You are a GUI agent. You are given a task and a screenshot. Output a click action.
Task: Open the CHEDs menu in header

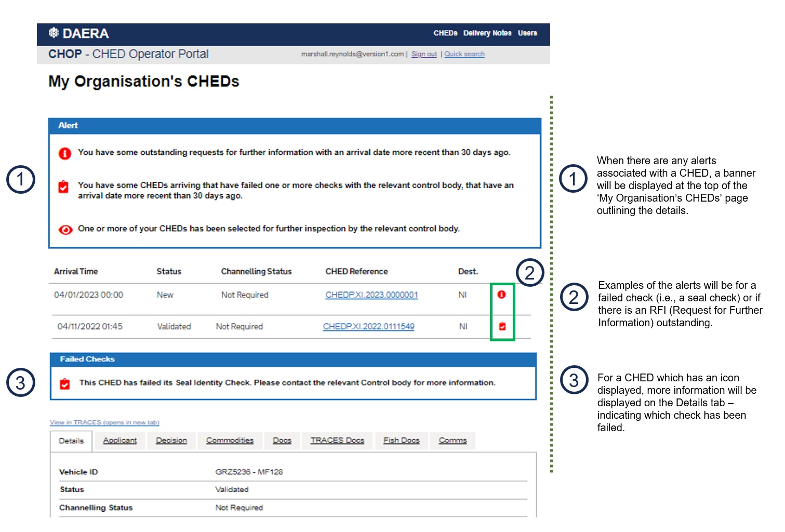tap(445, 33)
